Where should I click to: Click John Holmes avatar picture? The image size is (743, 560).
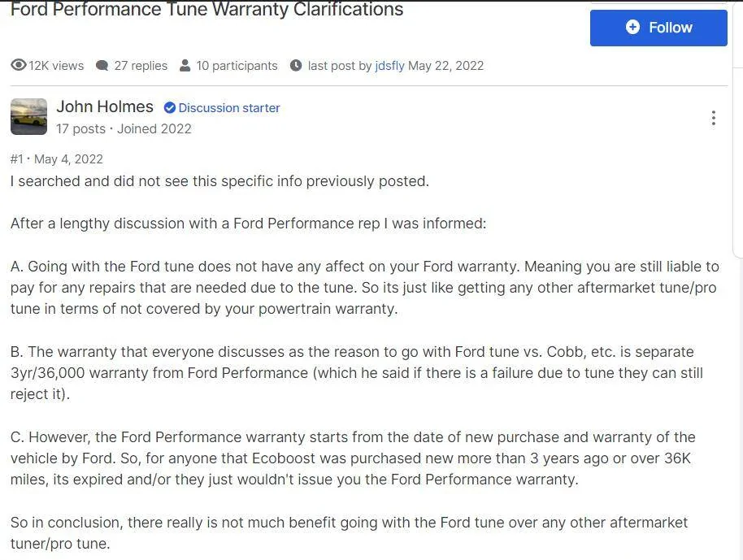click(x=28, y=116)
